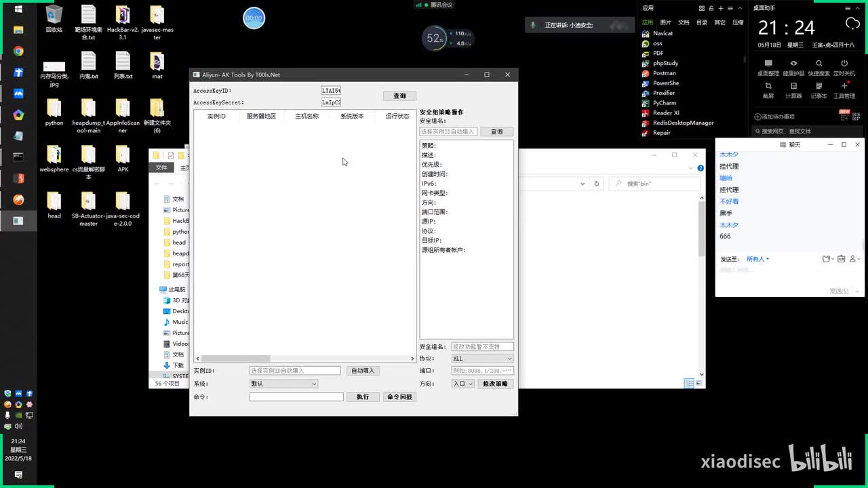Click the 修改策略 button
The height and width of the screenshot is (488, 868).
(495, 384)
